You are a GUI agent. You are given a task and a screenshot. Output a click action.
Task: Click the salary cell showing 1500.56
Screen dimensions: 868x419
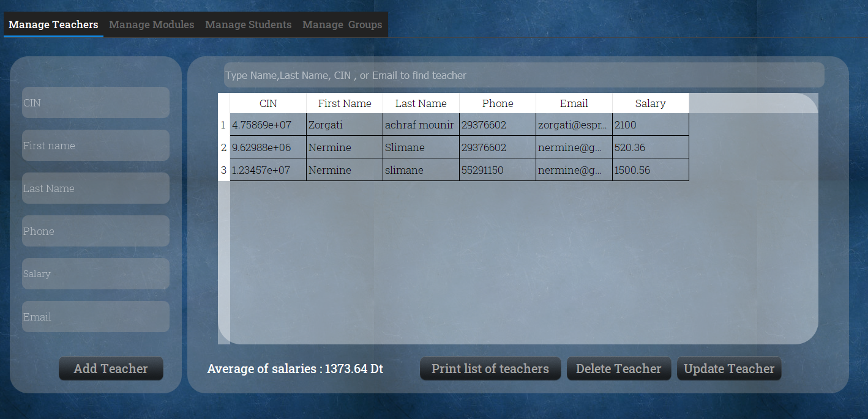click(650, 170)
